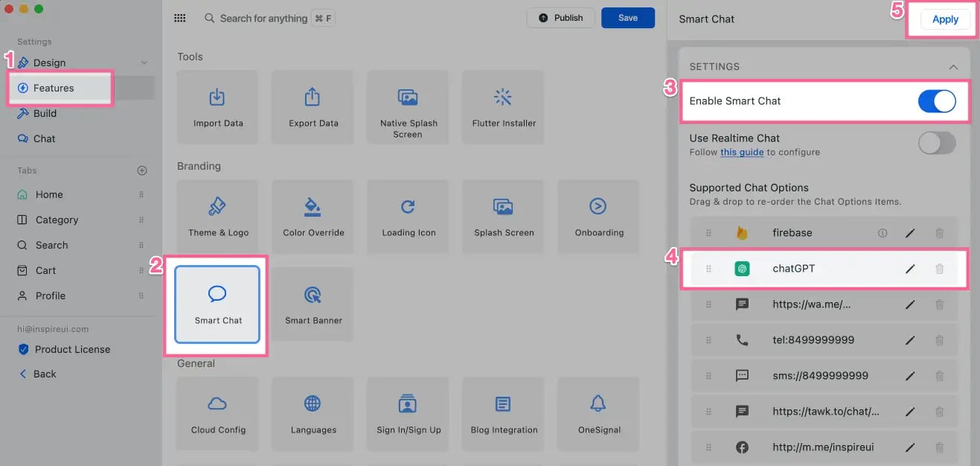Click the Back button
Screen dimensions: 980x466
tap(45, 374)
